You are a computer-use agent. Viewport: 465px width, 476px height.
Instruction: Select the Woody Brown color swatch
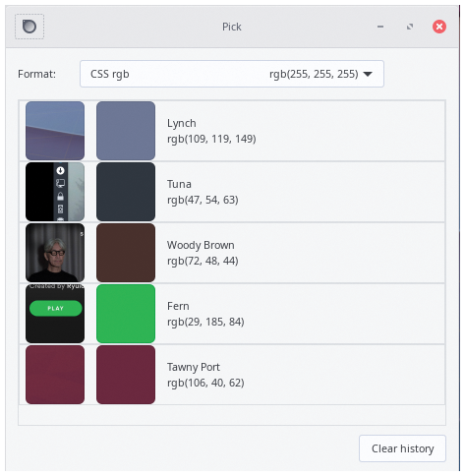click(126, 253)
